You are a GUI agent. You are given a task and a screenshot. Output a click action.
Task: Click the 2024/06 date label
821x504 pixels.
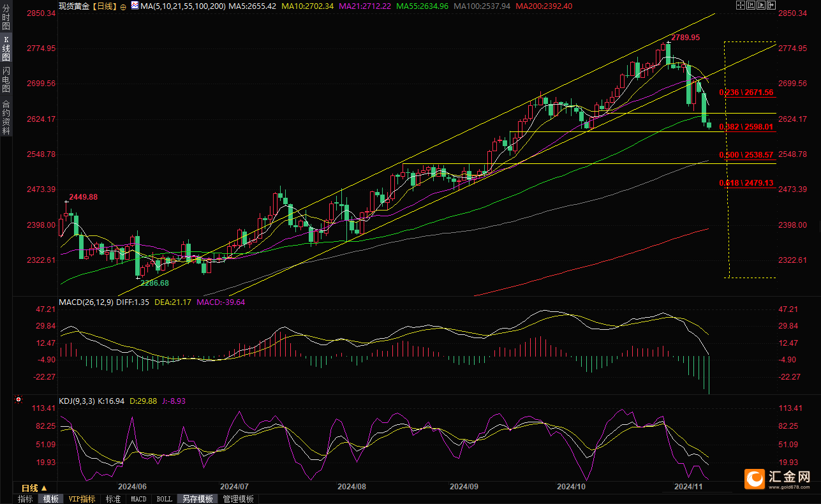[132, 486]
